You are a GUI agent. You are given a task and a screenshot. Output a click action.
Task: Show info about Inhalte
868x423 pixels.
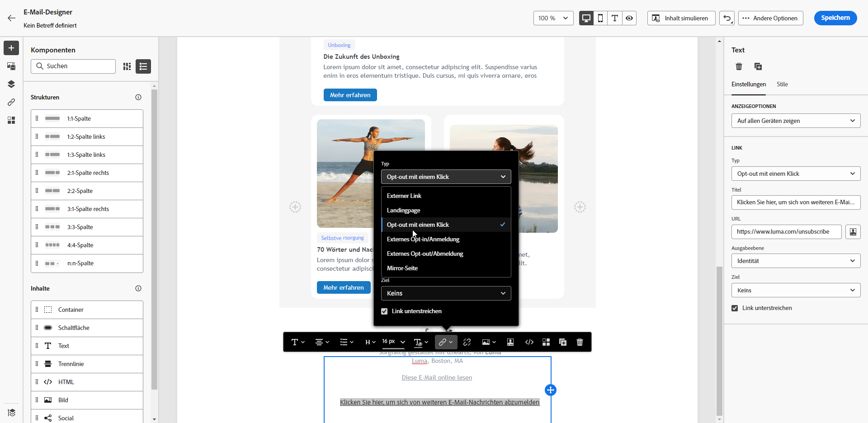[138, 288]
